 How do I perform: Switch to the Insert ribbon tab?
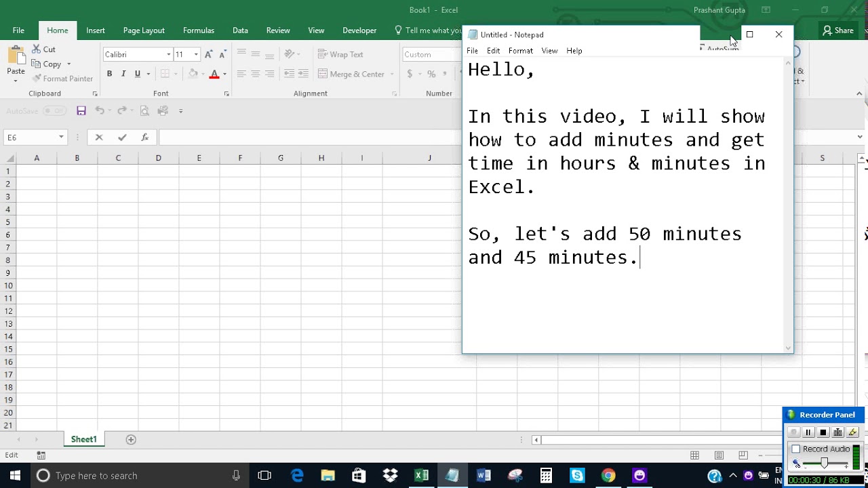(96, 30)
